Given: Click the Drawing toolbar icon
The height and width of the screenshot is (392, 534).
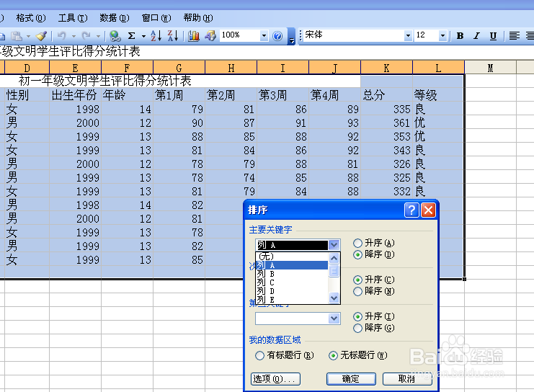Looking at the screenshot, I should pos(210,36).
